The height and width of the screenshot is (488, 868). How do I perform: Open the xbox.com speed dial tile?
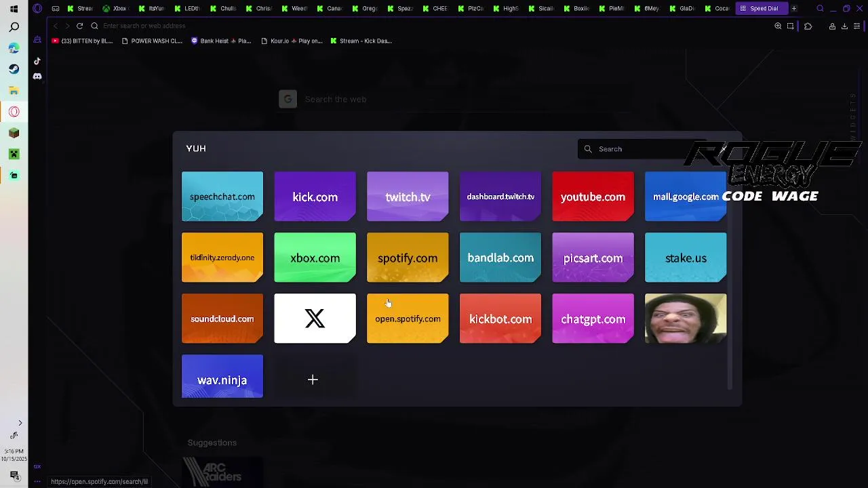(315, 258)
